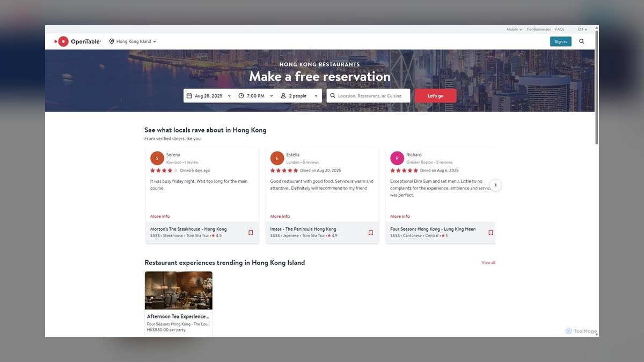Click Serena's reviewer avatar
Image resolution: width=644 pixels, height=362 pixels.
(157, 158)
